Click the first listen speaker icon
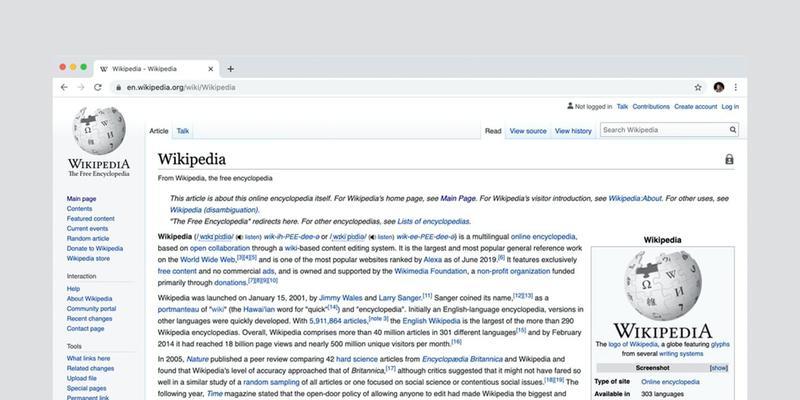 coord(238,237)
